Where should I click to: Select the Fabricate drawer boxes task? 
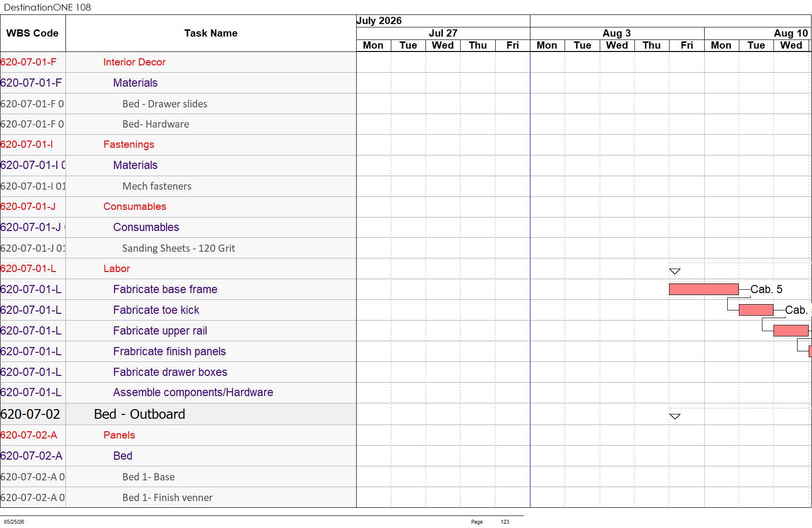(x=170, y=372)
